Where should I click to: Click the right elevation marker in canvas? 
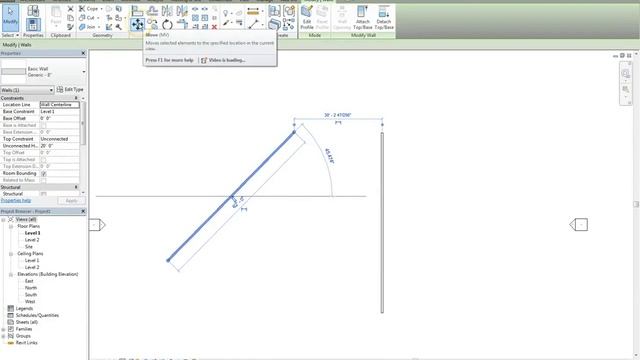578,224
